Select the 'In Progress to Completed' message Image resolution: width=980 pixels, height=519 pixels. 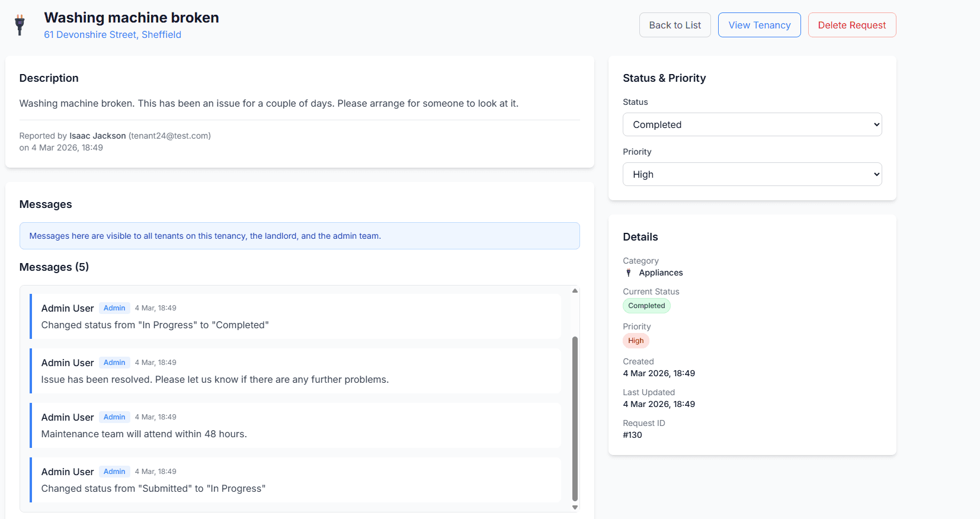coord(295,316)
